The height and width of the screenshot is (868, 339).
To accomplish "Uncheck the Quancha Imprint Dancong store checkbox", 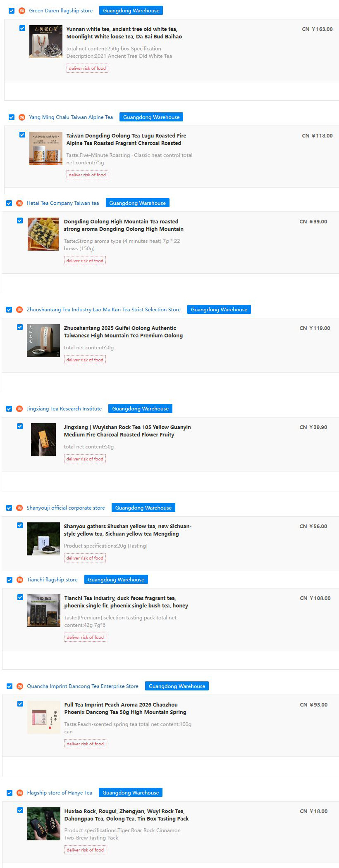I will pos(10,686).
